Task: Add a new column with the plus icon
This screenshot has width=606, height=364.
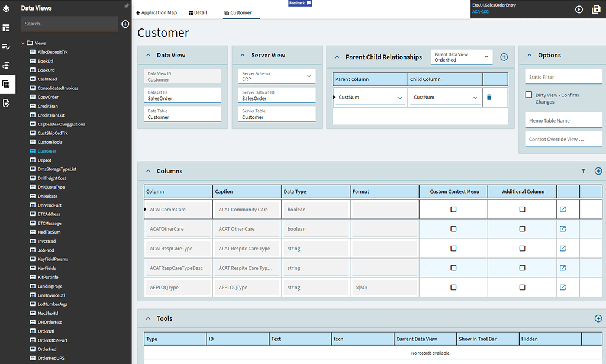Action: (x=598, y=170)
